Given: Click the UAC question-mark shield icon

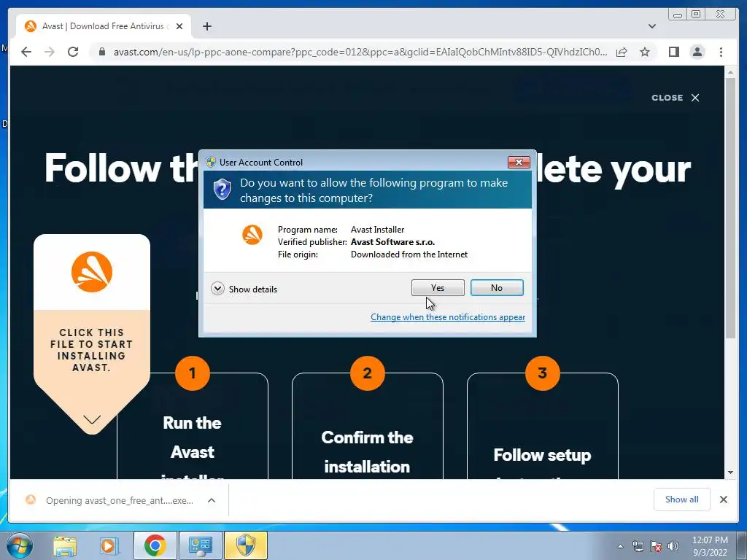Looking at the screenshot, I should tap(222, 189).
